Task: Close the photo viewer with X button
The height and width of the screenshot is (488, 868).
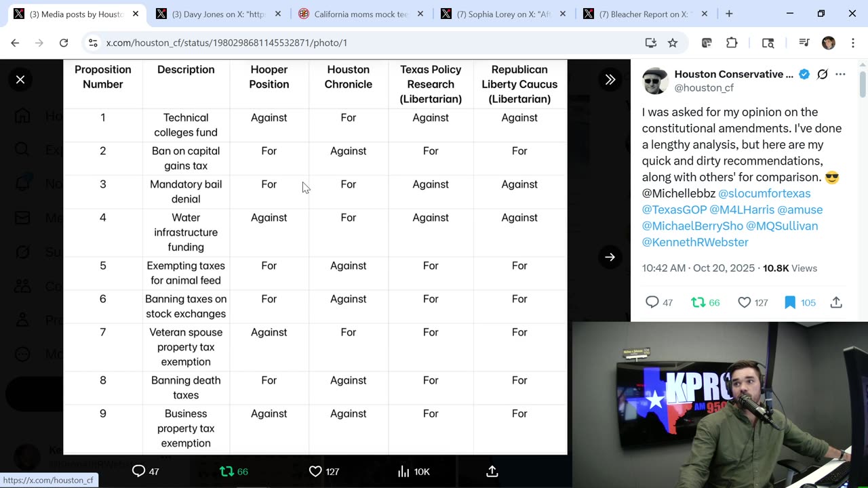Action: 20,79
